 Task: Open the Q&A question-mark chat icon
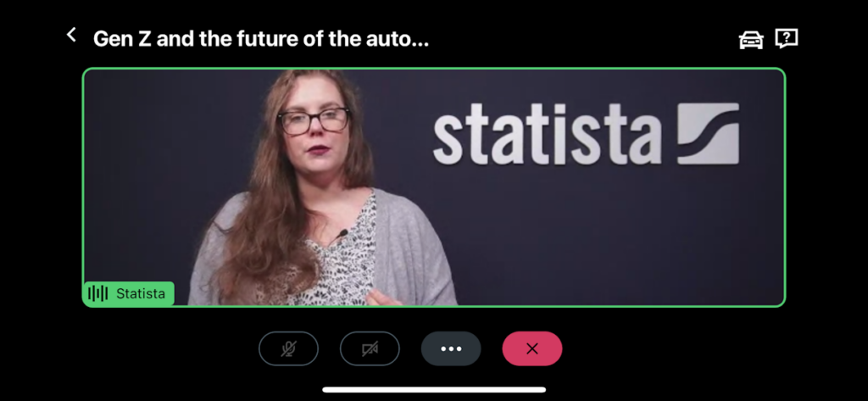tap(787, 38)
